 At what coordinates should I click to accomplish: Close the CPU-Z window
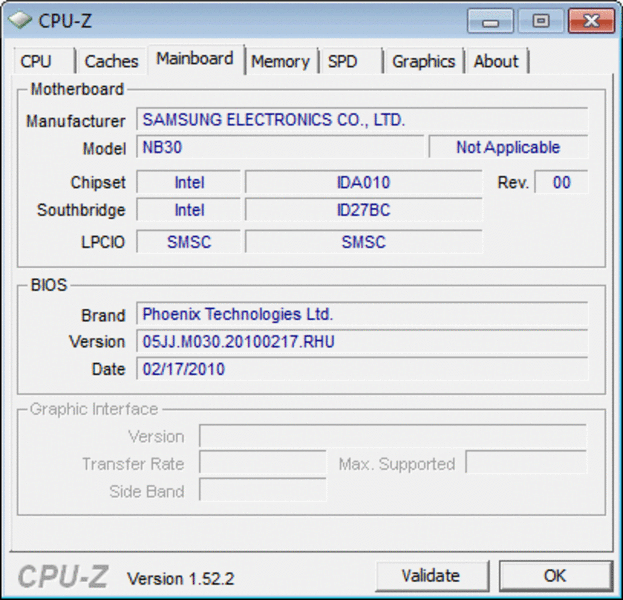591,21
